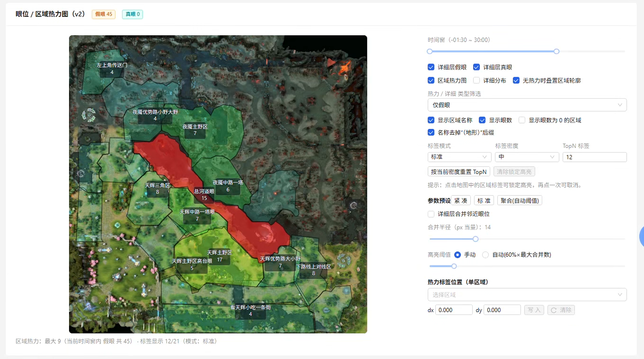Select the 天辉主野区 17 region label
Screen dimensions: 644x359
(219, 256)
